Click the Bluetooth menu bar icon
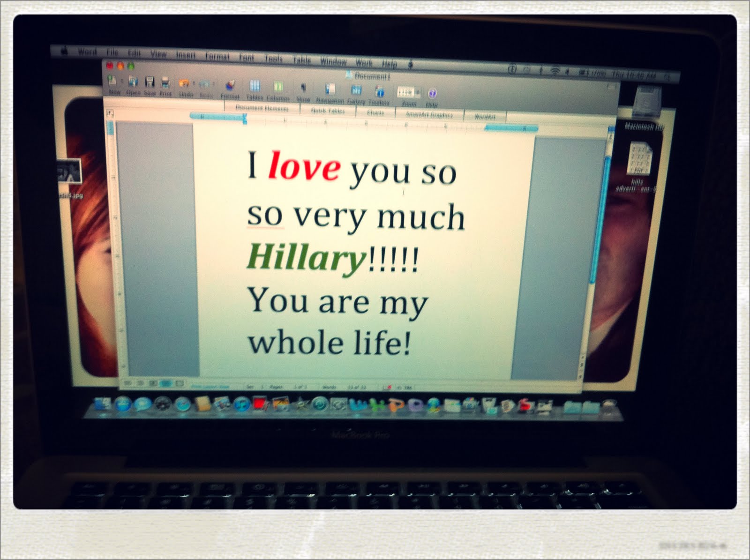 [x=540, y=70]
